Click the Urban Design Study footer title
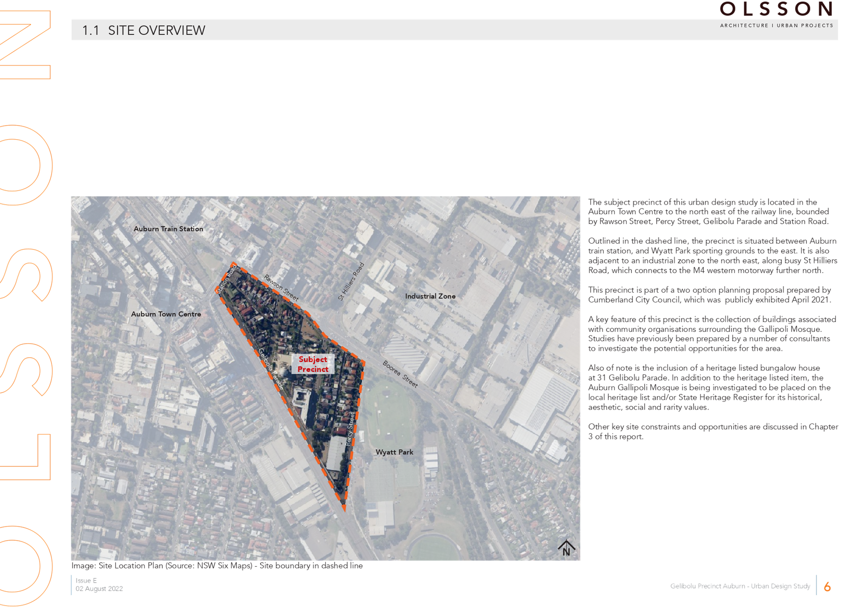Screen dimensions: 868x611 740,586
